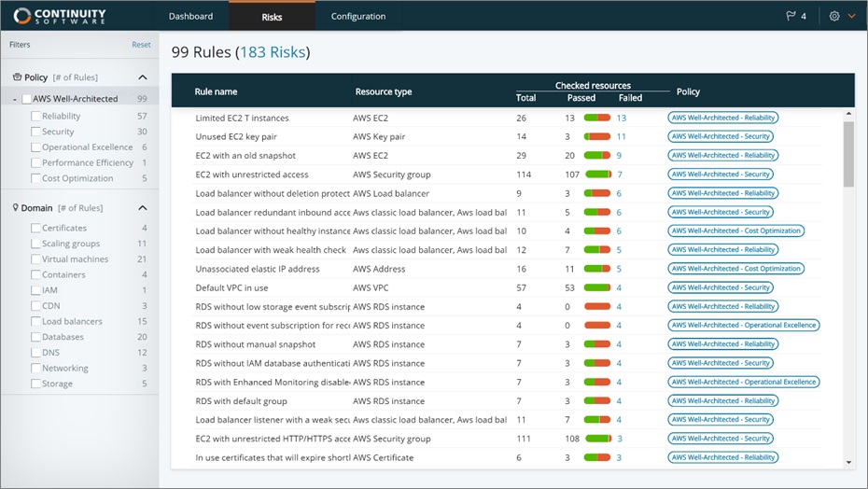Sort by Total checked resources column
The width and height of the screenshot is (868, 489).
(x=525, y=98)
